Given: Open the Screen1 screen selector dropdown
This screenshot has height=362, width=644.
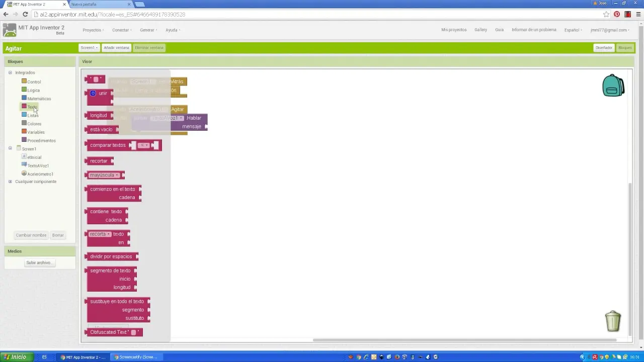Looking at the screenshot, I should (89, 48).
